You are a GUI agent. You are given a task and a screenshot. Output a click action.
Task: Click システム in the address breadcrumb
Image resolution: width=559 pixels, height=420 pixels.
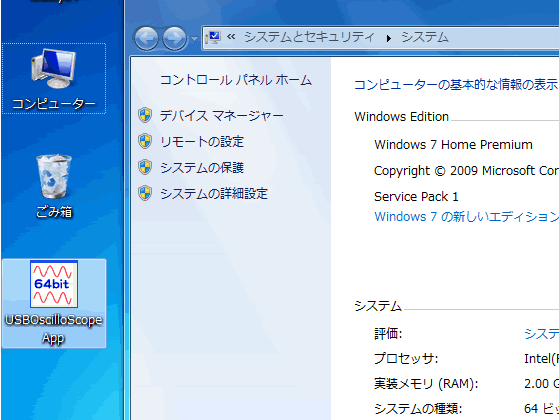(425, 37)
